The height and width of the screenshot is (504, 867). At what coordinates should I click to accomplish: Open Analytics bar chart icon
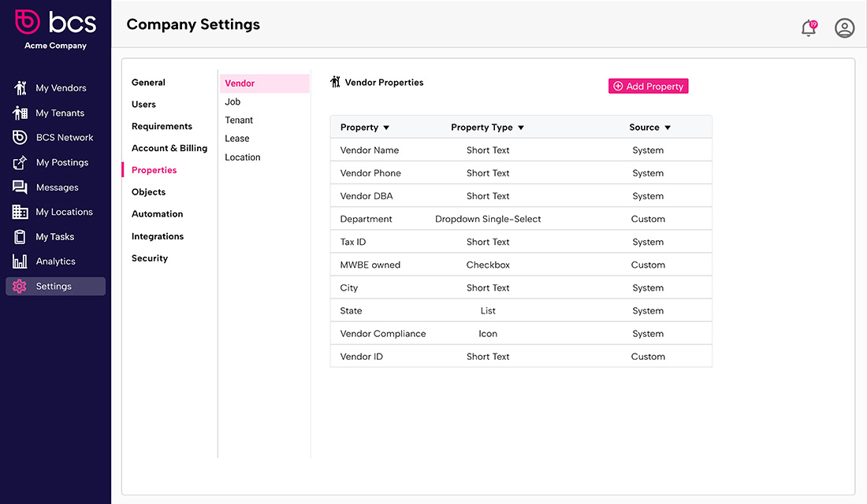tap(20, 261)
